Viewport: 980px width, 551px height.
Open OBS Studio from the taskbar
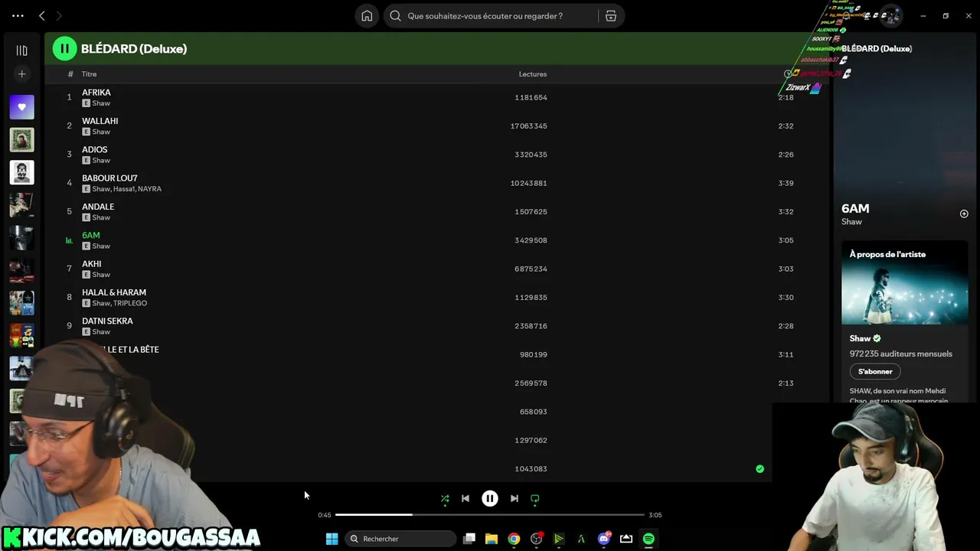pos(537,539)
